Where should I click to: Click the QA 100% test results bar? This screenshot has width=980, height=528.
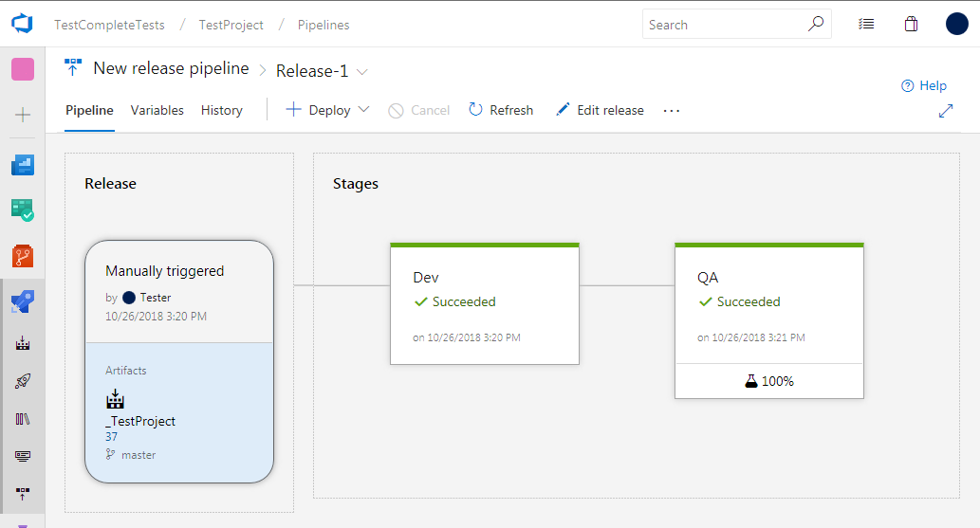(769, 380)
